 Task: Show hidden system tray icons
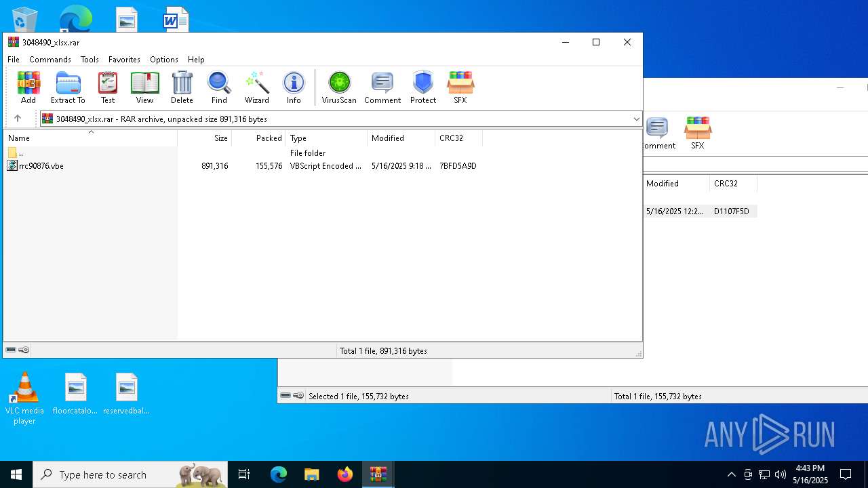tap(731, 474)
